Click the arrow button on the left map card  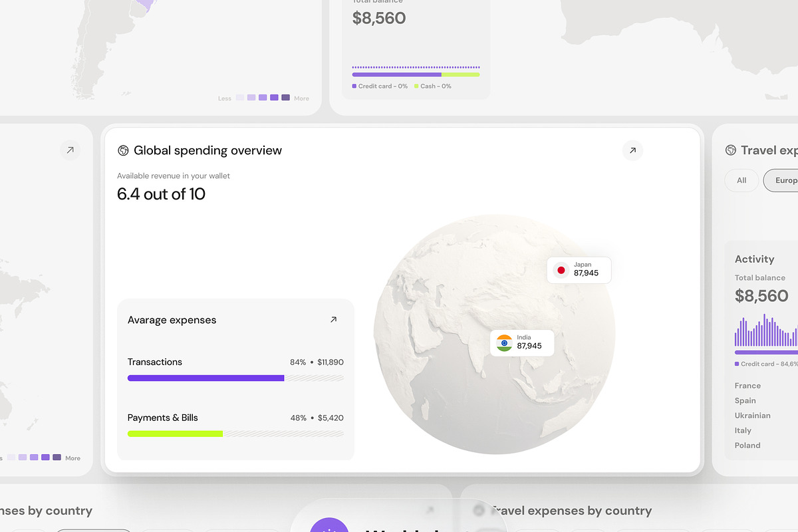pyautogui.click(x=70, y=150)
